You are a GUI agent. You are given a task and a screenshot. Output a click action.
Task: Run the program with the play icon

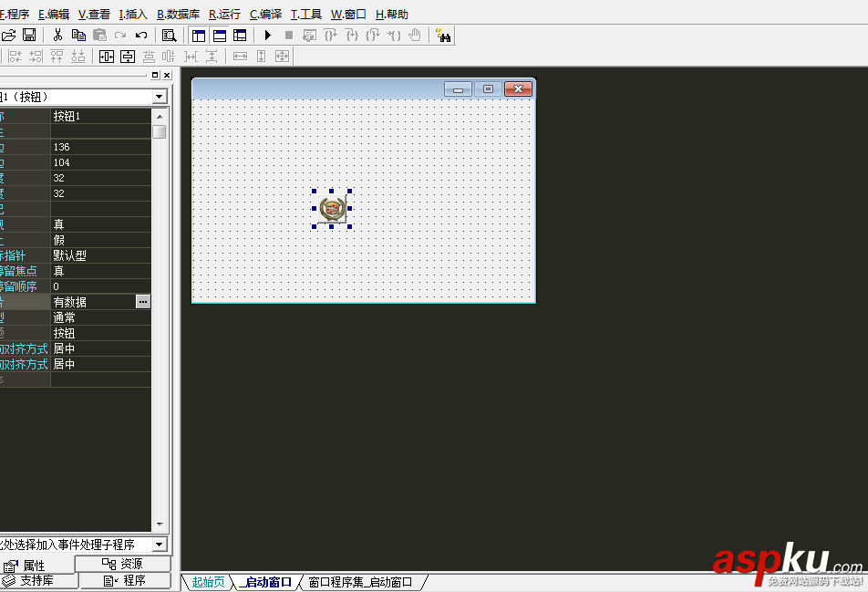click(x=268, y=36)
